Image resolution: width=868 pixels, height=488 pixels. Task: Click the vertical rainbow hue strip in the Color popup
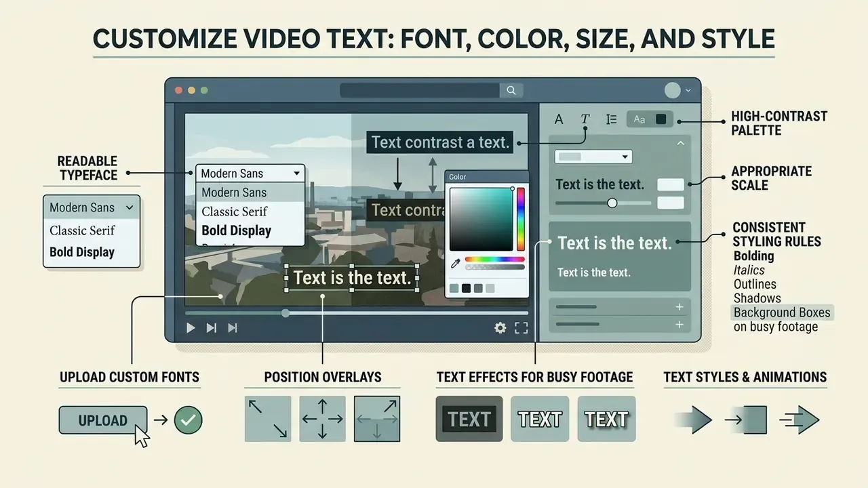(x=521, y=220)
